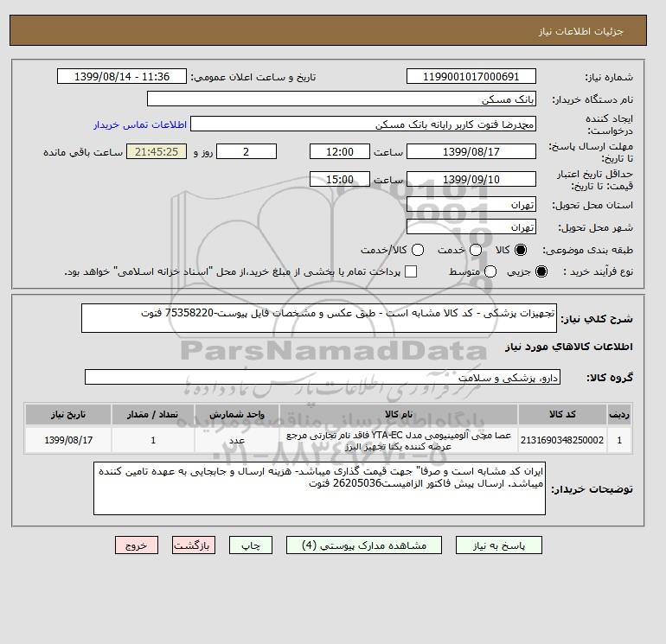Click the بازگشت back button
This screenshot has width=666, height=644.
(194, 545)
